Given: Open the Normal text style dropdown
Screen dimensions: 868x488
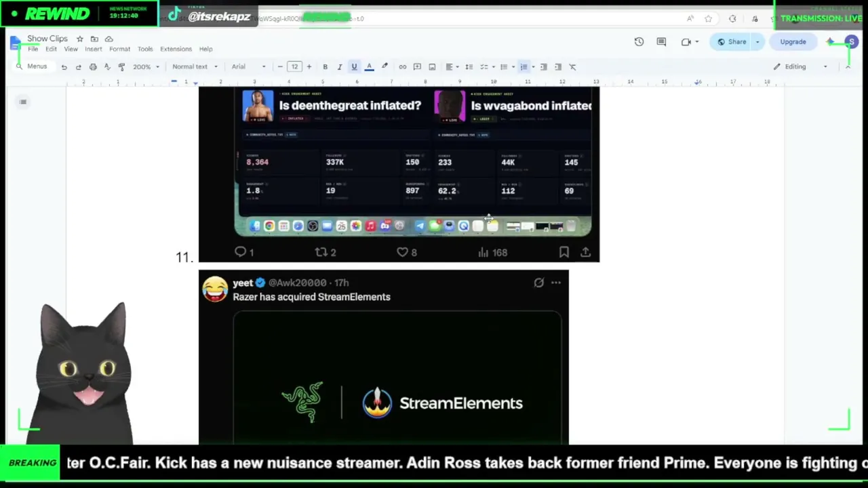Looking at the screenshot, I should (x=195, y=67).
